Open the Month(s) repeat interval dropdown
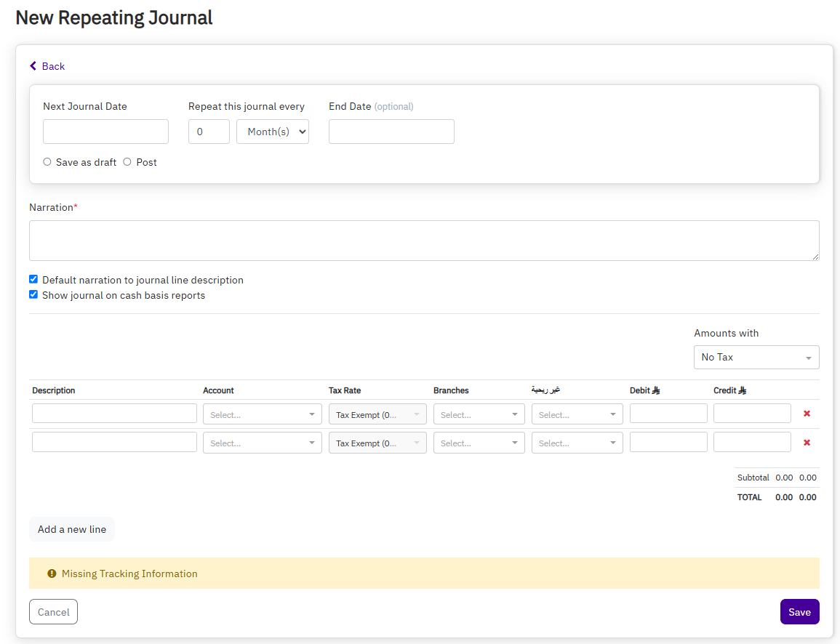 (273, 132)
